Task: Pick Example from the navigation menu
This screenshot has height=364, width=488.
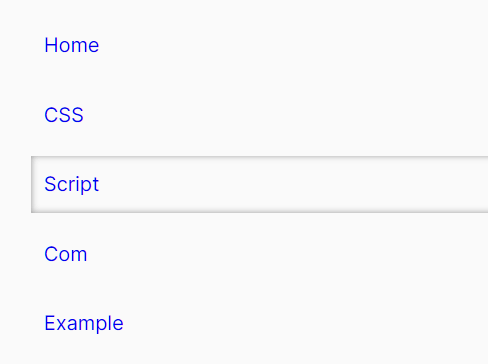Action: coord(84,323)
